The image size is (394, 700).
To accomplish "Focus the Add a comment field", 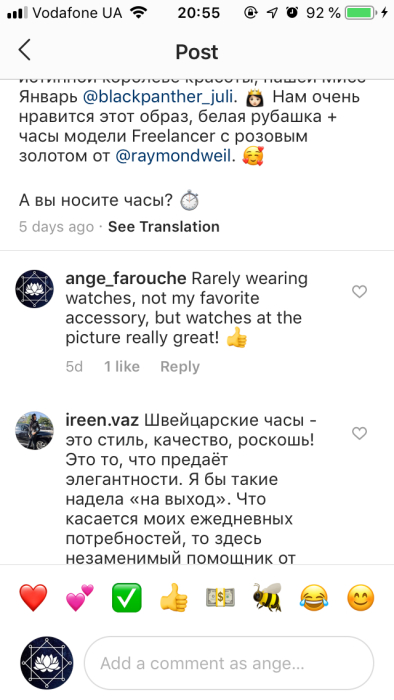I will coord(229,663).
